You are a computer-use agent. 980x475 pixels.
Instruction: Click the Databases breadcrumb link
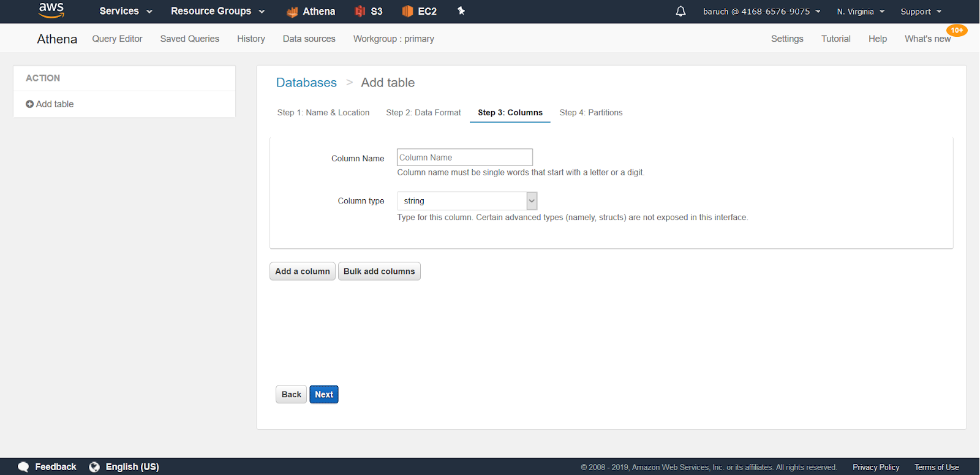306,83
